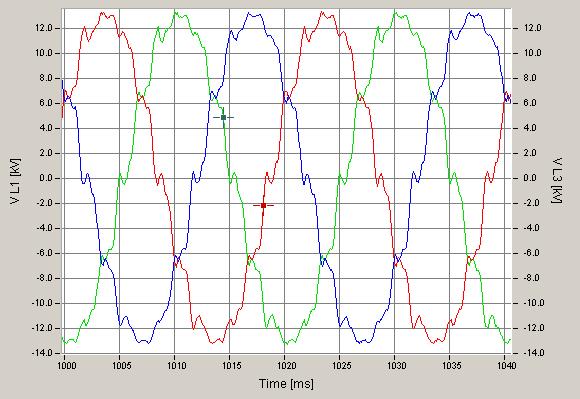Image resolution: width=580 pixels, height=399 pixels.
Task: Click the 0.0 label on left axis
Action: [x=46, y=178]
